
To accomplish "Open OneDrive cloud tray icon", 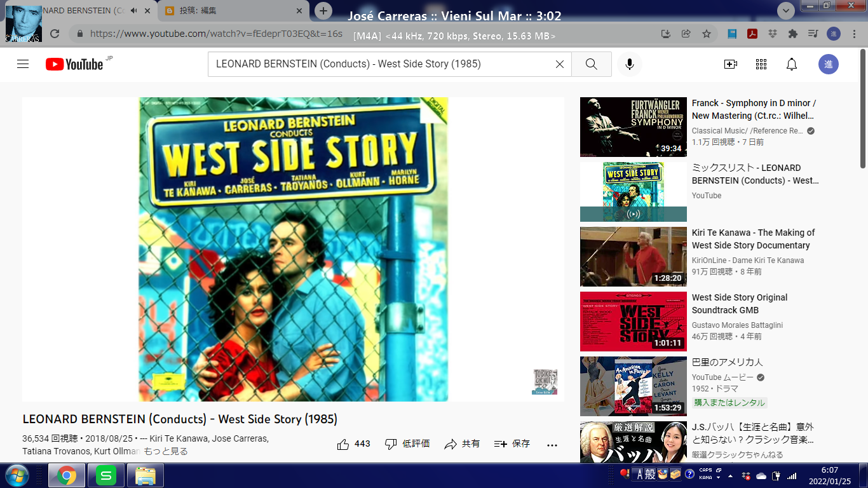I will 761,475.
